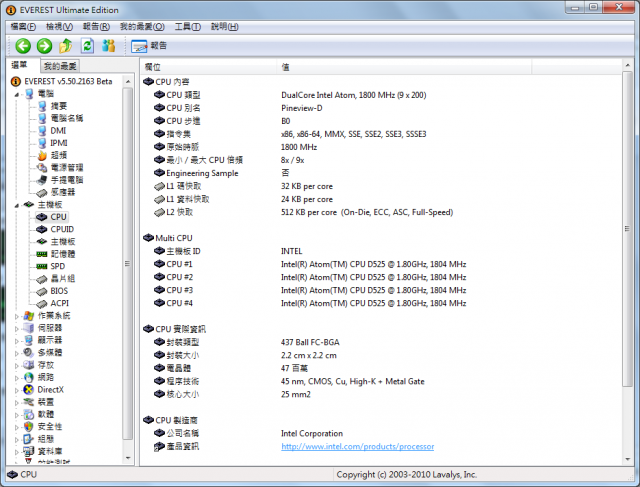
Task: Expand the 網路 tree node
Action: click(x=17, y=378)
